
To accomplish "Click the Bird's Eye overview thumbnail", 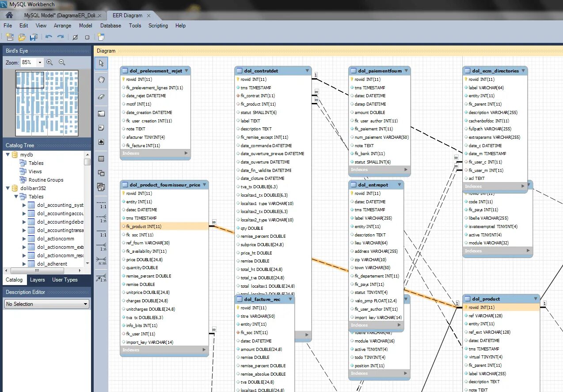I will click(x=47, y=103).
